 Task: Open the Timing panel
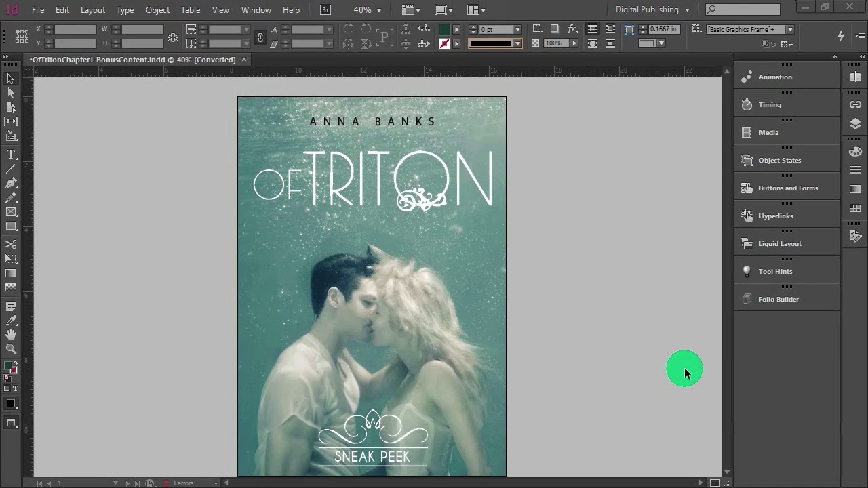pos(787,104)
